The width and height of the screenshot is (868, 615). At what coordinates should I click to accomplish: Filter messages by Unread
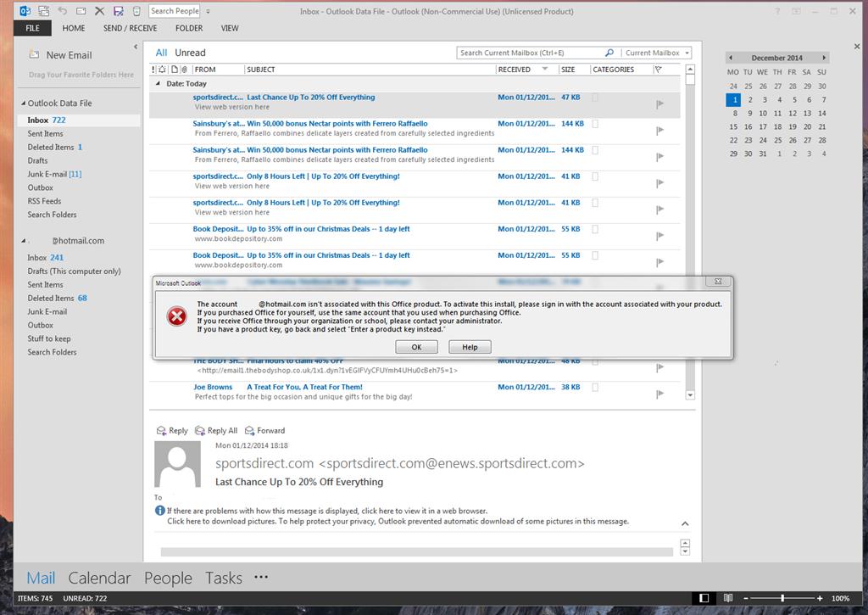190,53
